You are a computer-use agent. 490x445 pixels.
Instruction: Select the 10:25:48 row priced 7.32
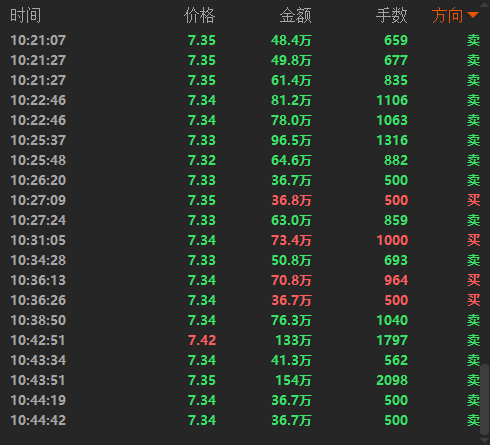click(x=245, y=160)
